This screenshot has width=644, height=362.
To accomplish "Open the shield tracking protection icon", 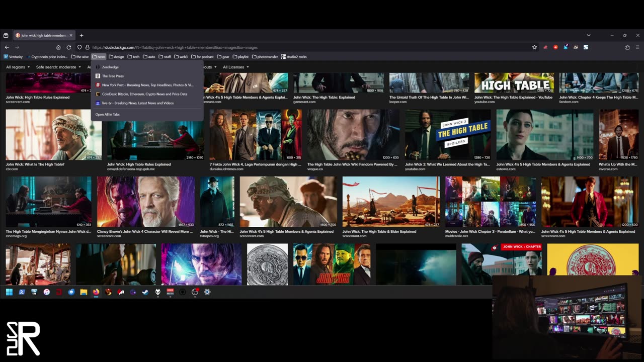I will tap(79, 47).
